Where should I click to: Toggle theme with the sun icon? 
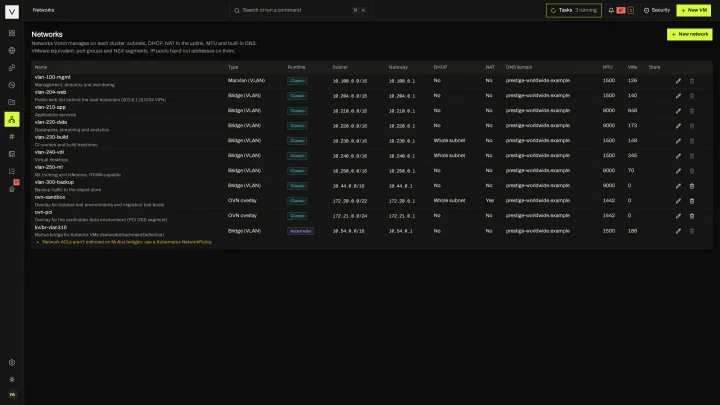point(12,379)
